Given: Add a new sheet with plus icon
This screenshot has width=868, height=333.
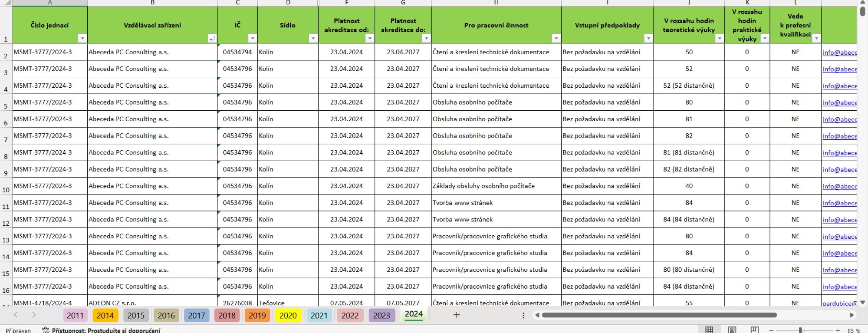Looking at the screenshot, I should click(457, 315).
